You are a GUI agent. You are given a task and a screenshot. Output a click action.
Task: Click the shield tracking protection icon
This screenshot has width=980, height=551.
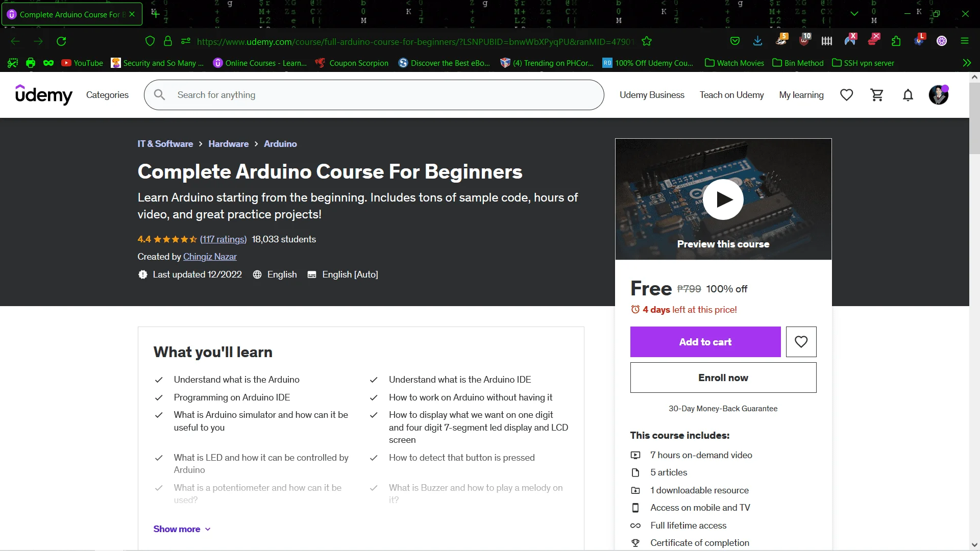pyautogui.click(x=150, y=41)
